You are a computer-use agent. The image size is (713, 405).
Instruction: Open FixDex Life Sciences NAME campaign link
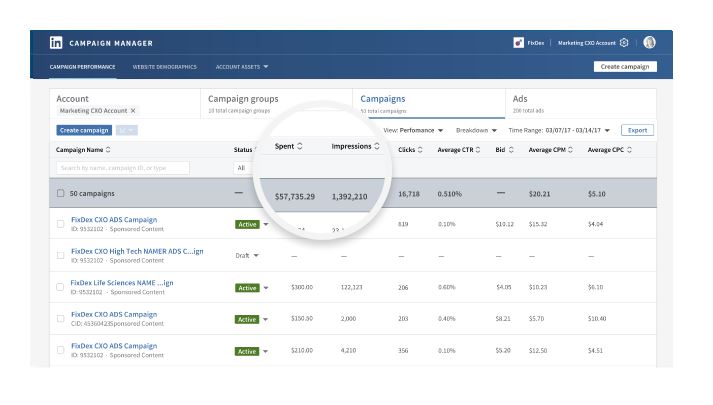(122, 282)
